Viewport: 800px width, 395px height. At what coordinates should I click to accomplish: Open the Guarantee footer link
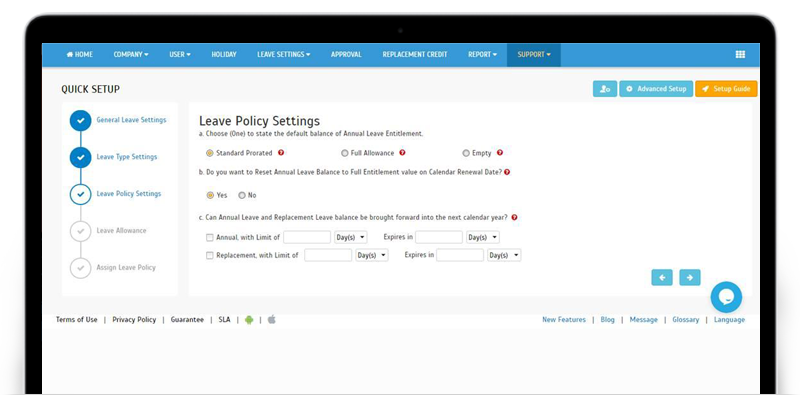(187, 319)
